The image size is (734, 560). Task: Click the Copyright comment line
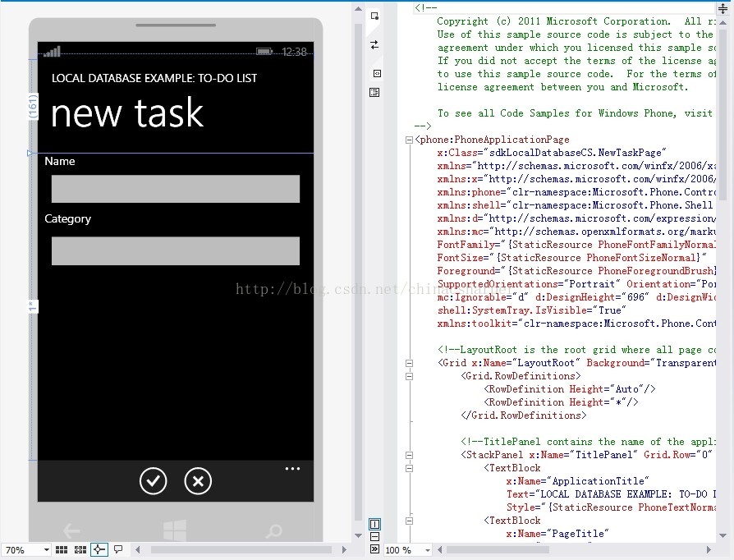(576, 21)
